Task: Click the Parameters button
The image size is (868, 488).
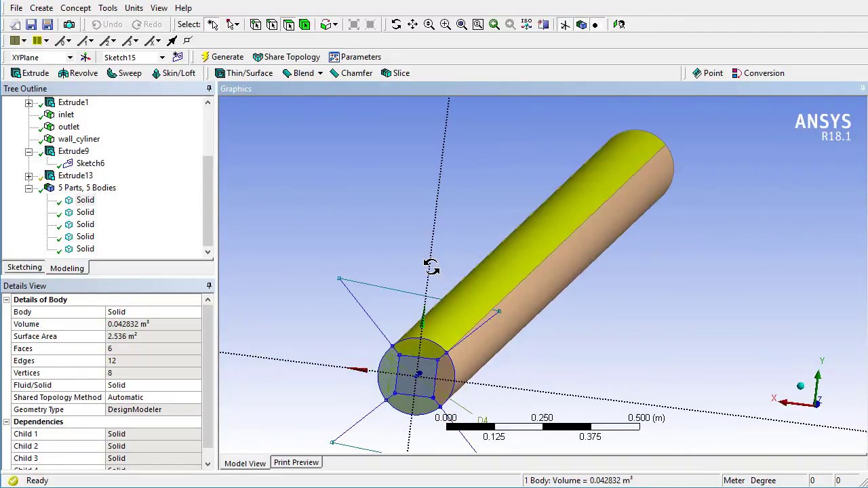Action: (x=355, y=57)
